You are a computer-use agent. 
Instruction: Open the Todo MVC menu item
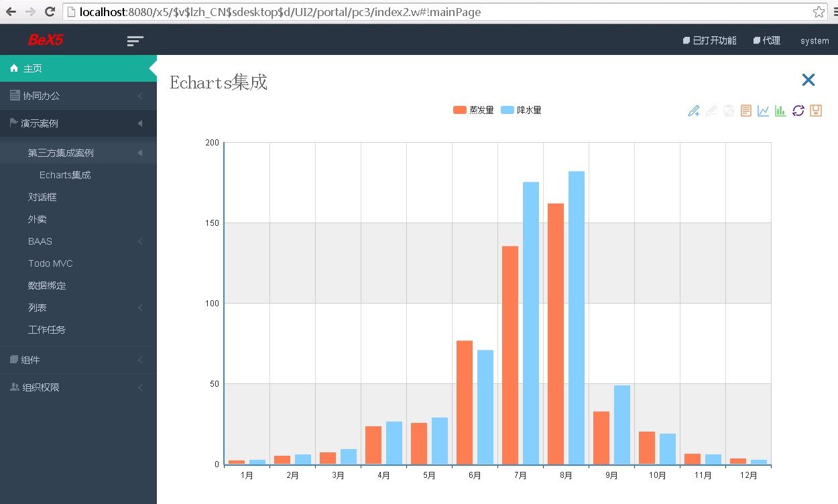[x=50, y=263]
